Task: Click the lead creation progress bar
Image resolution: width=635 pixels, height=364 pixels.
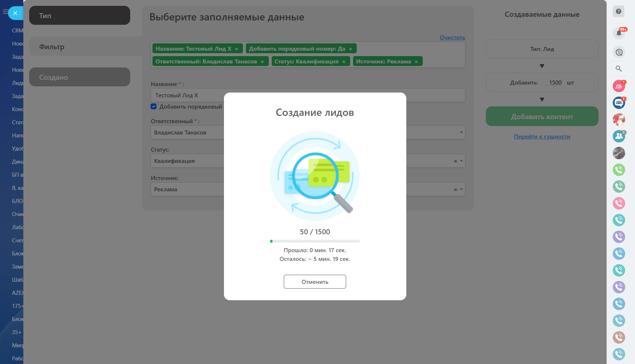Action: pos(315,241)
